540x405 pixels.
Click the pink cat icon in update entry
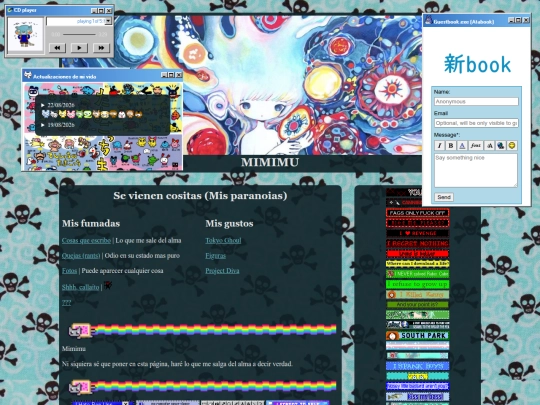71,114
